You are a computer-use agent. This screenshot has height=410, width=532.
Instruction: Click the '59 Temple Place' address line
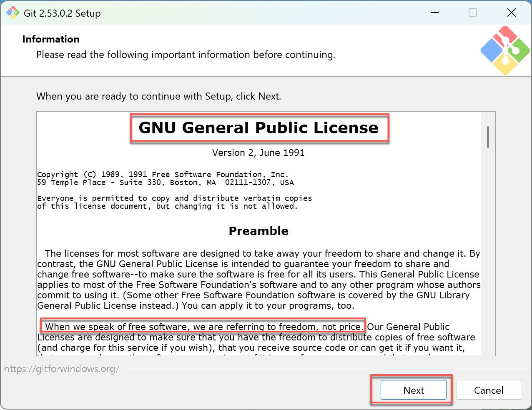[x=166, y=182]
